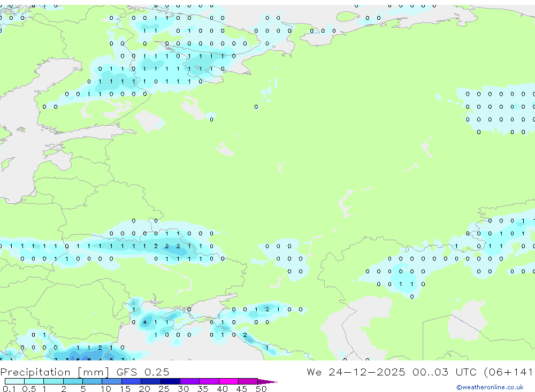Click the legend label "35"
Viewport: 535px width, 392px height.
coord(203,389)
